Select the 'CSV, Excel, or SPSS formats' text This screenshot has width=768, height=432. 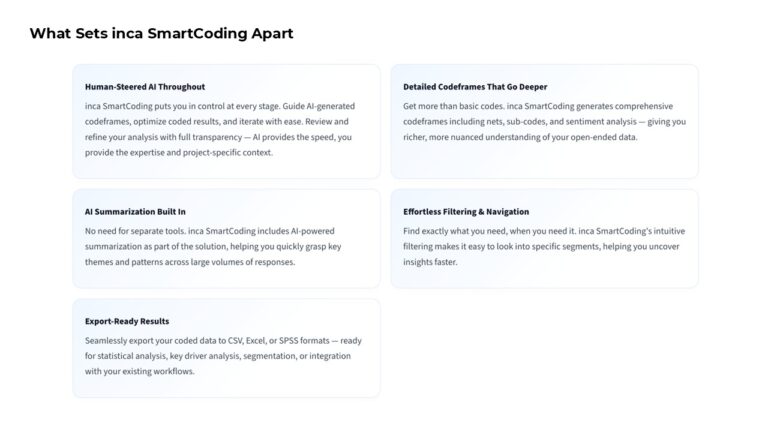click(x=279, y=340)
